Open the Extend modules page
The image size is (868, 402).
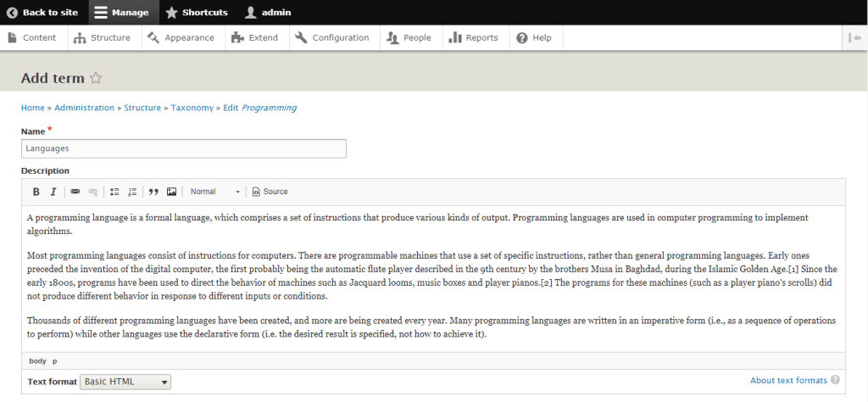[255, 37]
